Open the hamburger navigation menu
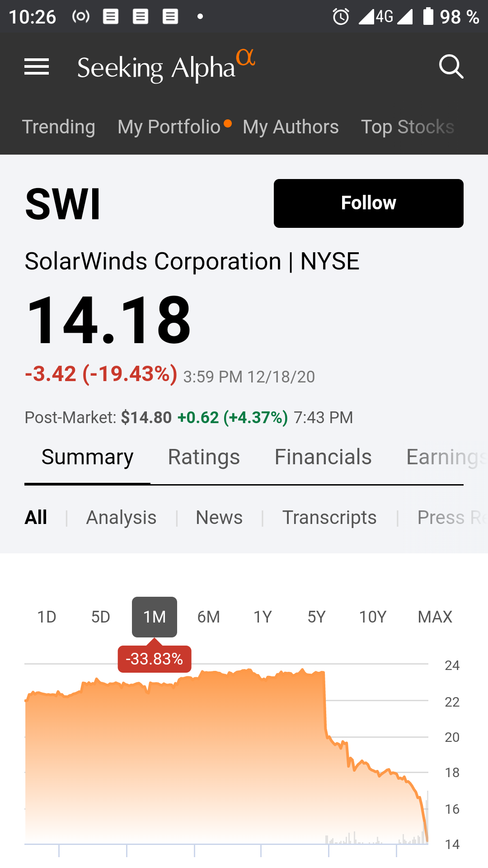The image size is (488, 868). point(37,67)
